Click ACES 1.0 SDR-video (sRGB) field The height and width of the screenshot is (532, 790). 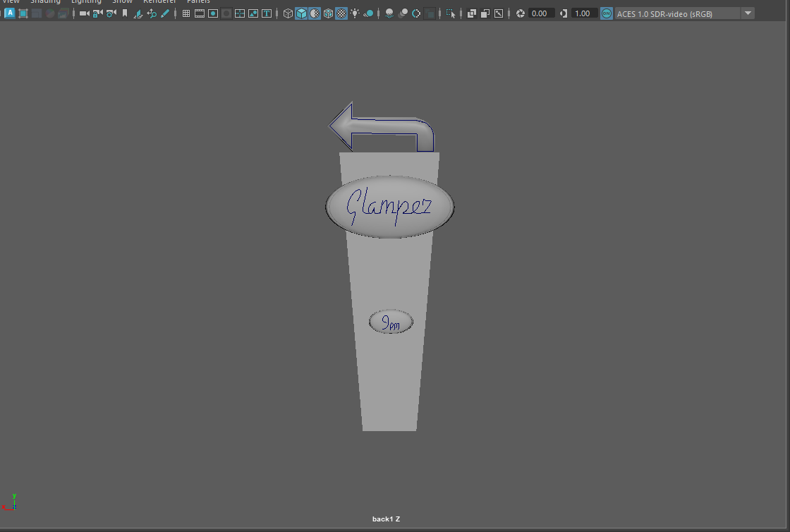pos(678,13)
